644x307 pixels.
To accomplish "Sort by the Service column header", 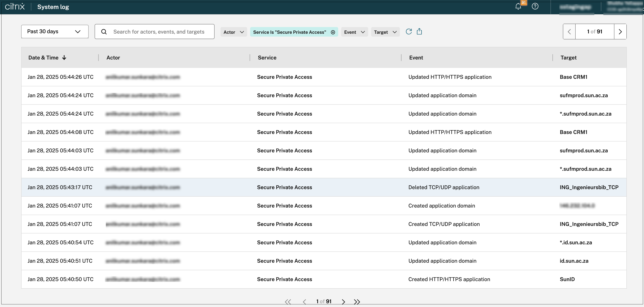I will point(267,58).
